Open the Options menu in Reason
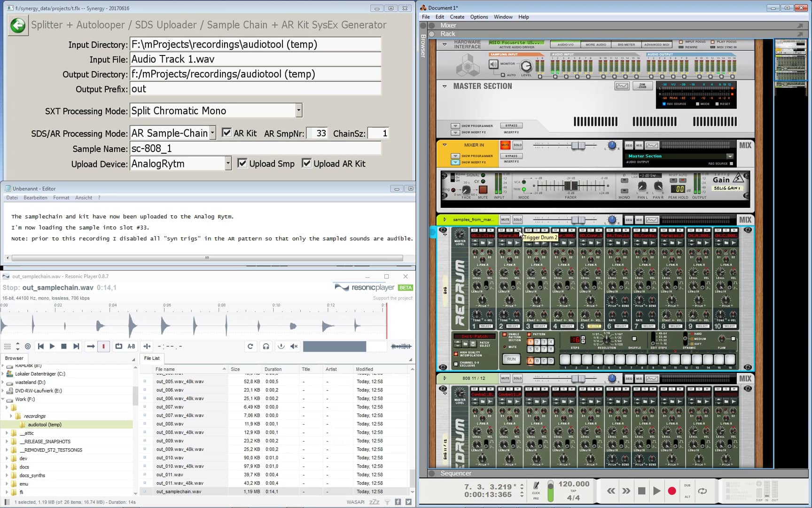This screenshot has height=508, width=812. (479, 17)
